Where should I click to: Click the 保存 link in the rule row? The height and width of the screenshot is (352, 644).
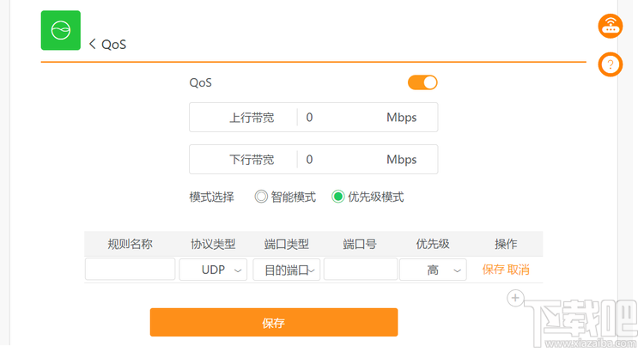point(493,270)
